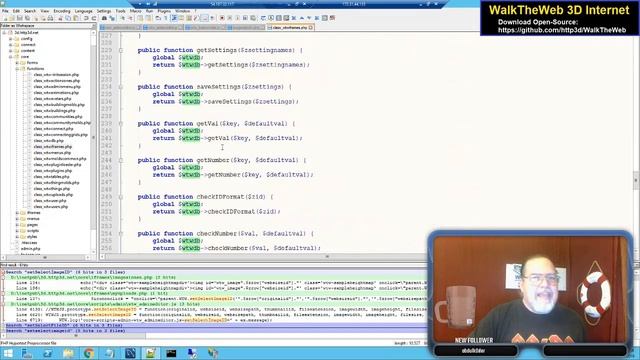Click the Undo toolbar icon
Viewport: 640px width, 360px height.
pos(86,18)
